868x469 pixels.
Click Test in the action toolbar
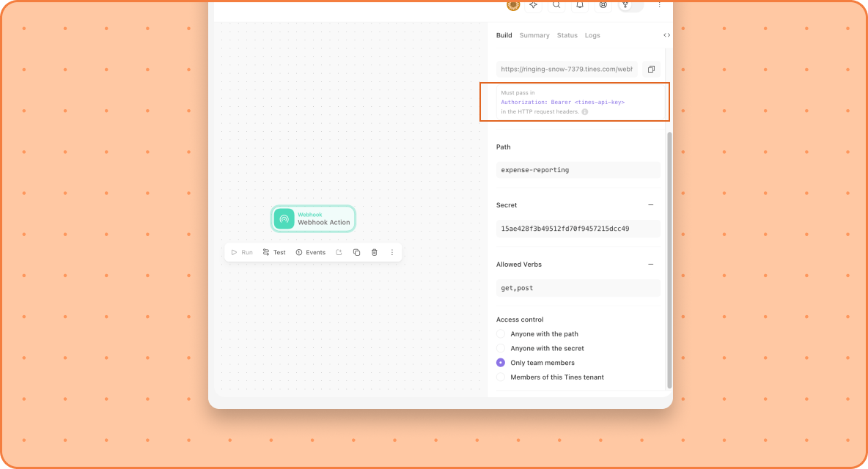(x=274, y=252)
